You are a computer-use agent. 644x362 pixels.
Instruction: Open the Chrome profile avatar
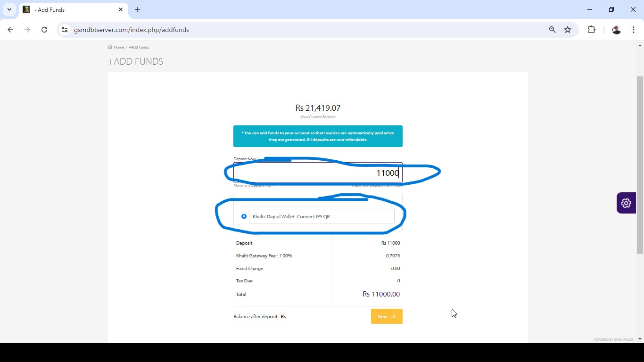coord(616,30)
